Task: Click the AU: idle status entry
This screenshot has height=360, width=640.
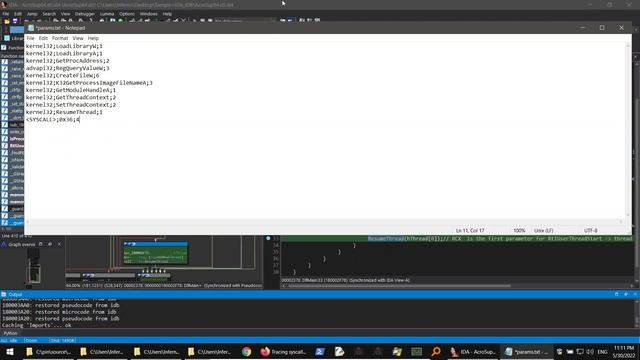Action: pyautogui.click(x=9, y=340)
